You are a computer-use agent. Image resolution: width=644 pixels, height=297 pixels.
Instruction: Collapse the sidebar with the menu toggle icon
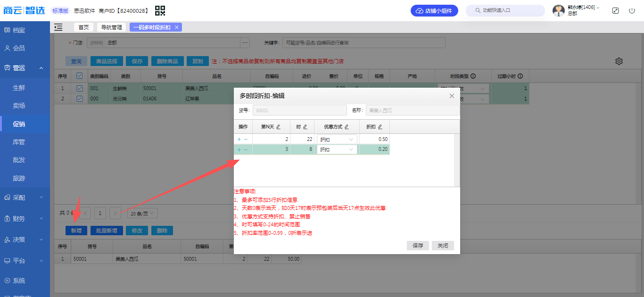pyautogui.click(x=58, y=27)
